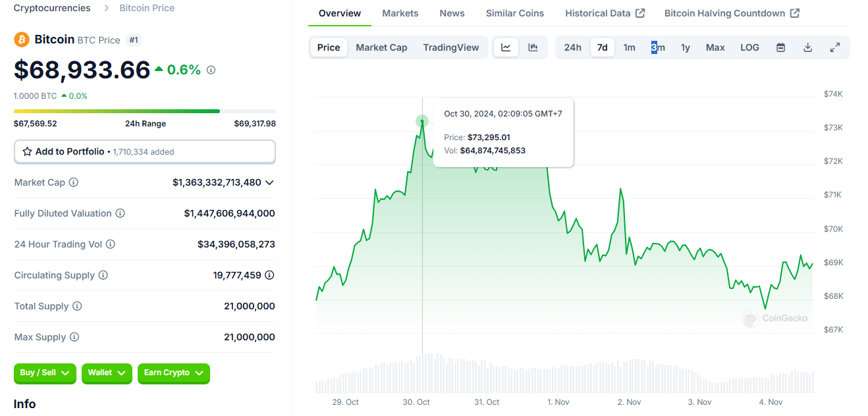This screenshot has height=416, width=868.
Task: Open the Market Cap info tooltip icon
Action: pyautogui.click(x=74, y=182)
